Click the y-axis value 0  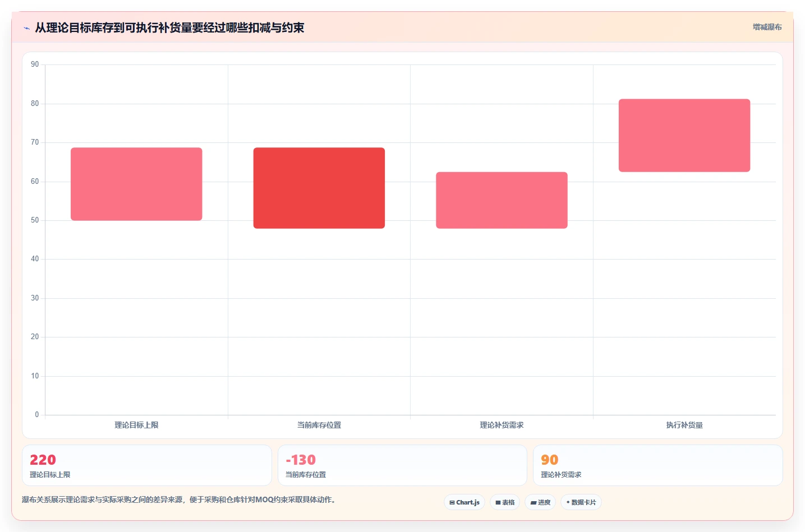37,415
